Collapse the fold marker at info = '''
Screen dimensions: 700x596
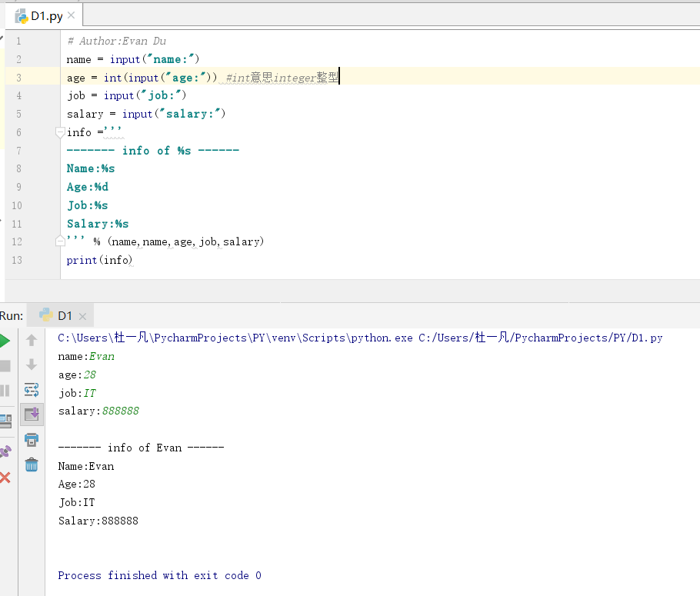point(60,132)
